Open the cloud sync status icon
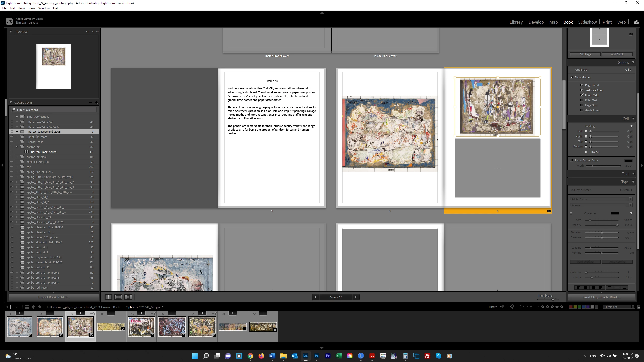Viewport: 644px width, 362px height. (636, 22)
